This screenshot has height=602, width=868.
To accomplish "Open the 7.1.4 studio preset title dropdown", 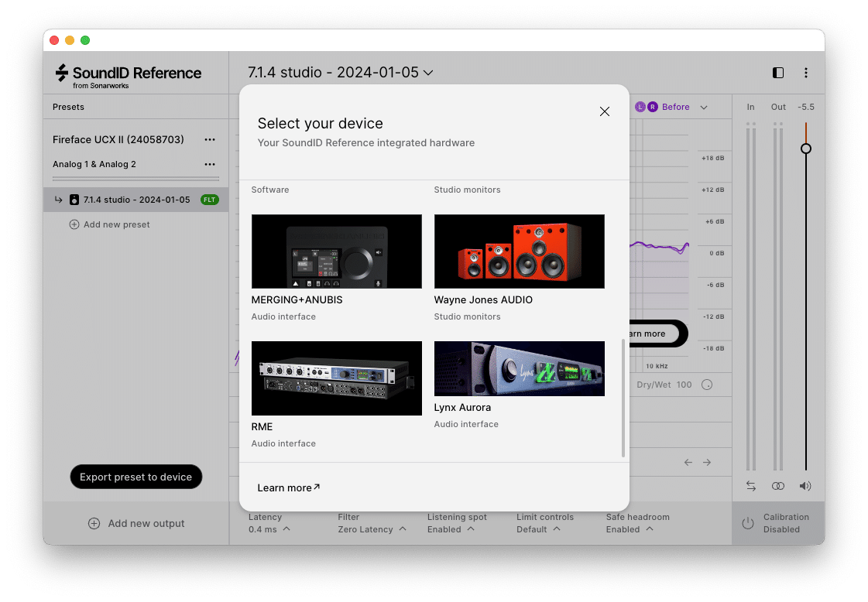I will click(341, 73).
